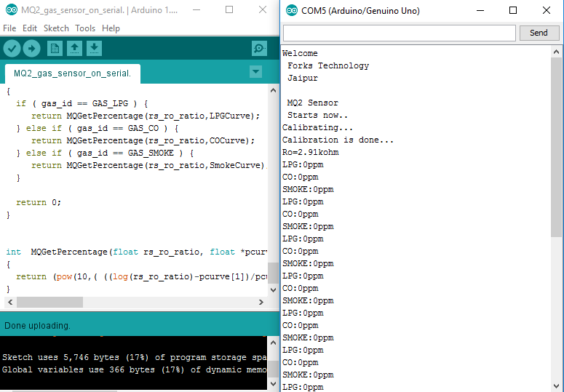This screenshot has width=564, height=392.
Task: Click code editor horizontal scroll-left arrow
Action: [10, 302]
